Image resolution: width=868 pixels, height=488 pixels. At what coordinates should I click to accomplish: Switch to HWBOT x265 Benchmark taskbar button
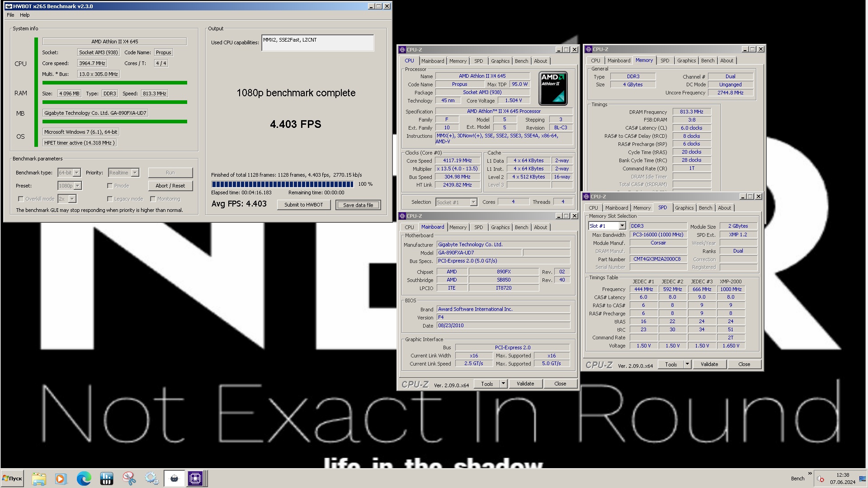click(174, 479)
